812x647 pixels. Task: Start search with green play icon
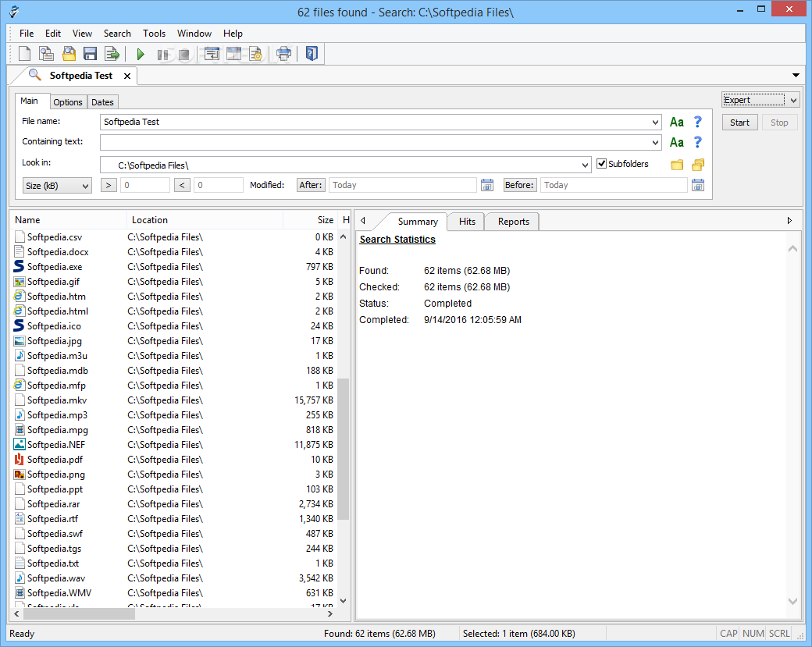click(141, 54)
